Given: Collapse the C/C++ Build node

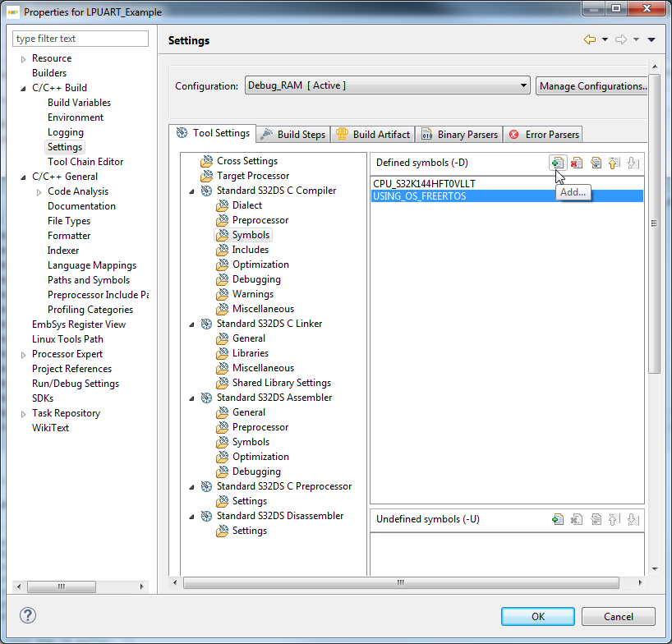Looking at the screenshot, I should coord(23,89).
